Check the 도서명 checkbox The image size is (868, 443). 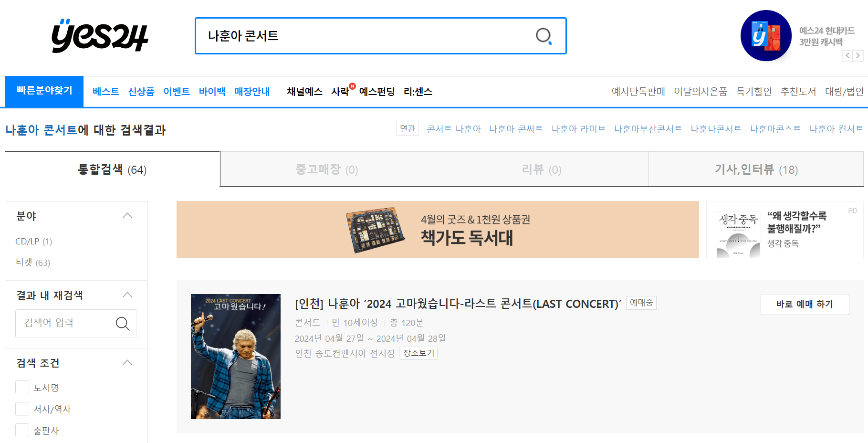22,387
